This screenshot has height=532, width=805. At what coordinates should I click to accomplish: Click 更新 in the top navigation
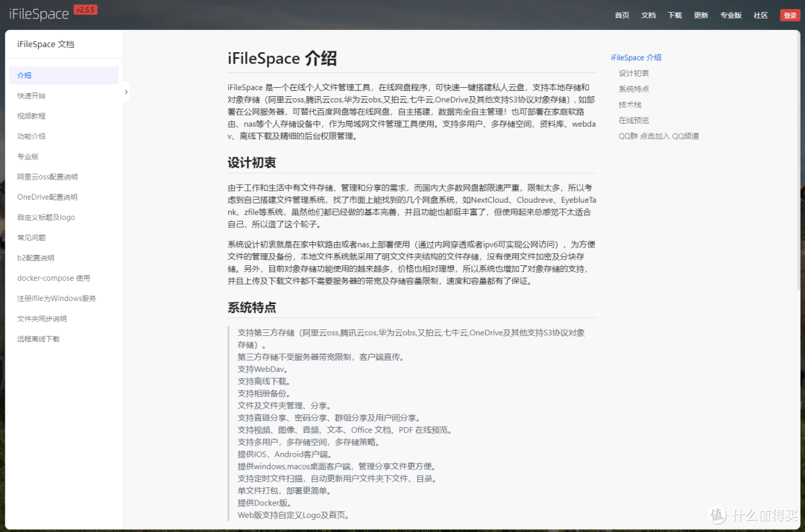(x=701, y=15)
